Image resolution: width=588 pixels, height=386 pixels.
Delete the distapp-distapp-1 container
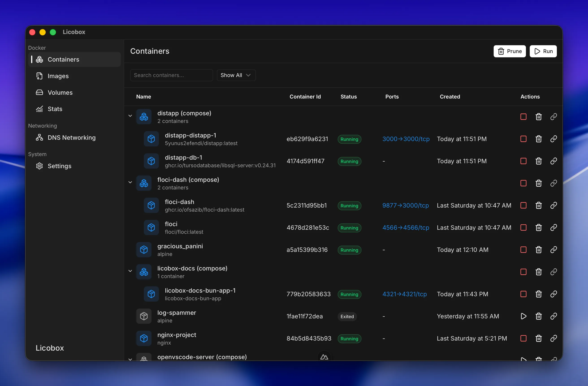coord(538,139)
